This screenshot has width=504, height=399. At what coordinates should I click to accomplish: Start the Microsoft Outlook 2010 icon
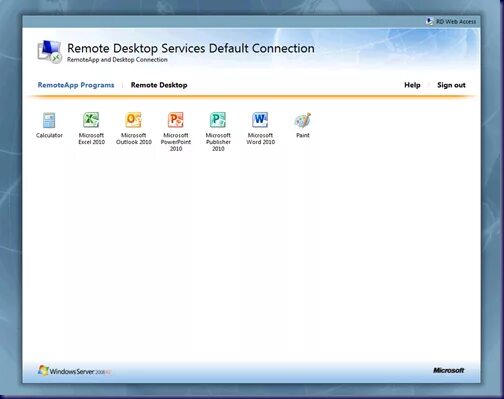pyautogui.click(x=133, y=120)
